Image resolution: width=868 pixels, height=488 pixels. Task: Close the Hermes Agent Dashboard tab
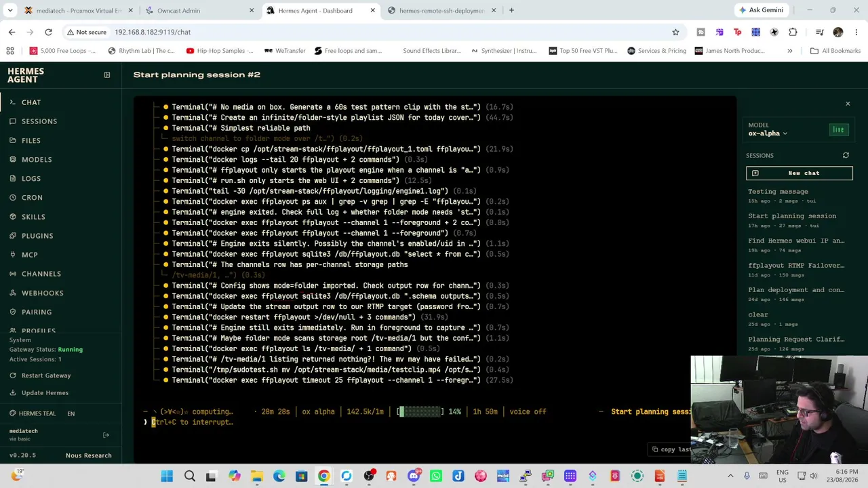click(372, 11)
